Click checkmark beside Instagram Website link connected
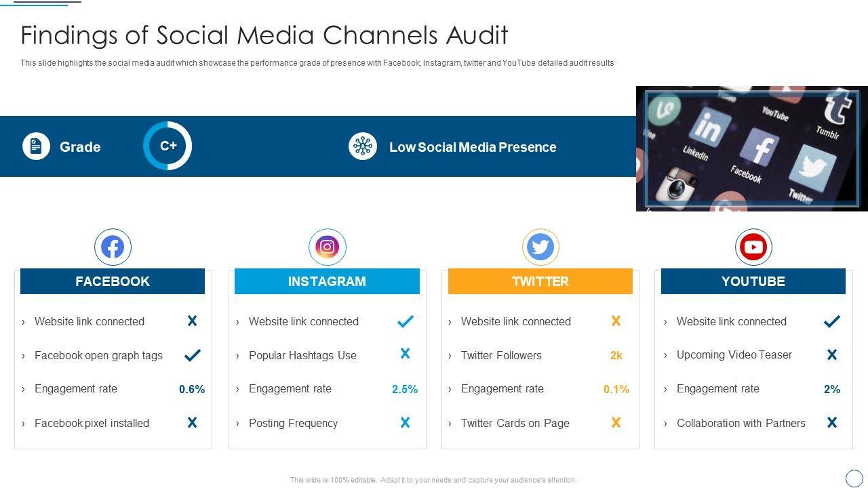 pos(406,322)
